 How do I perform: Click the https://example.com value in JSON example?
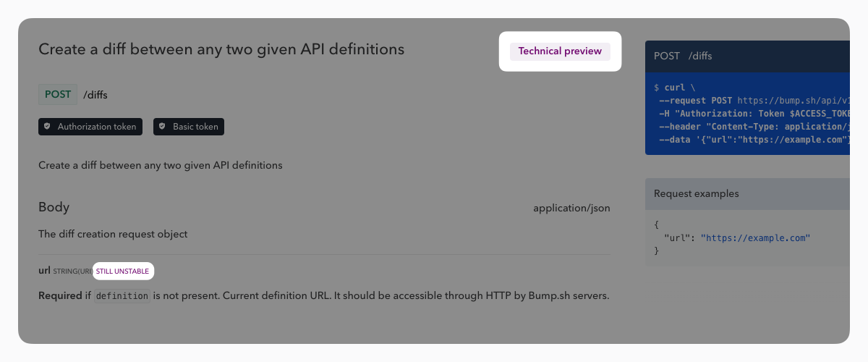(x=755, y=237)
